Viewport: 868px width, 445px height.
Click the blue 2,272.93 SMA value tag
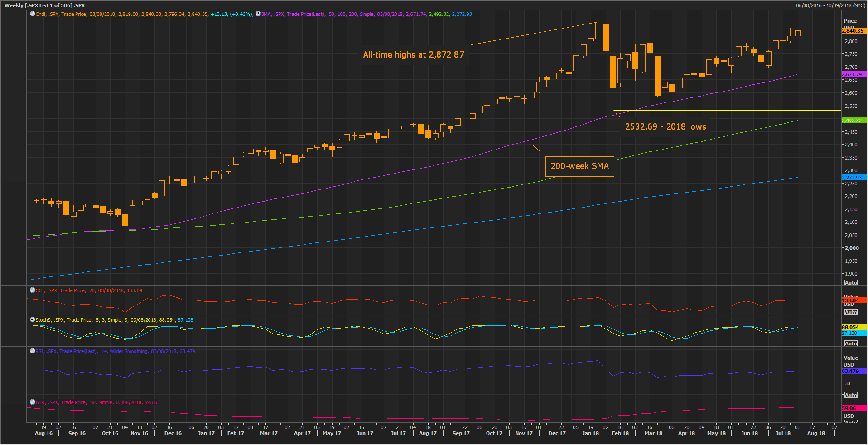pos(854,178)
